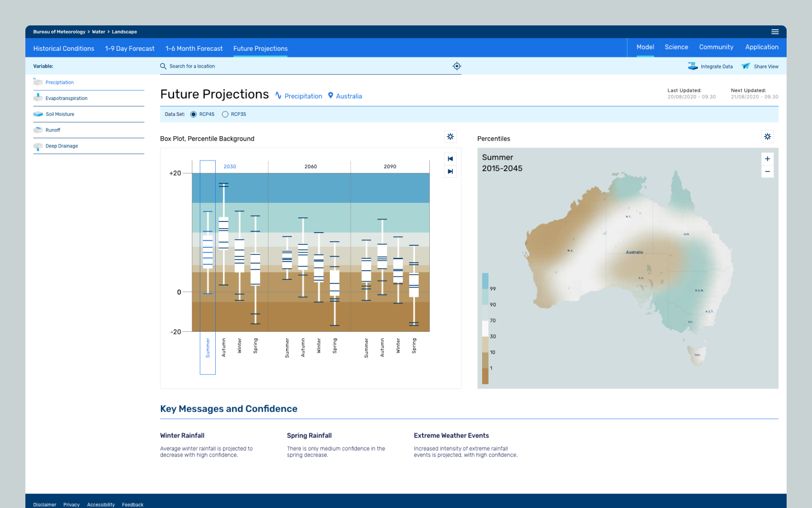The width and height of the screenshot is (812, 508).
Task: Select Precipitation variable label
Action: 59,82
